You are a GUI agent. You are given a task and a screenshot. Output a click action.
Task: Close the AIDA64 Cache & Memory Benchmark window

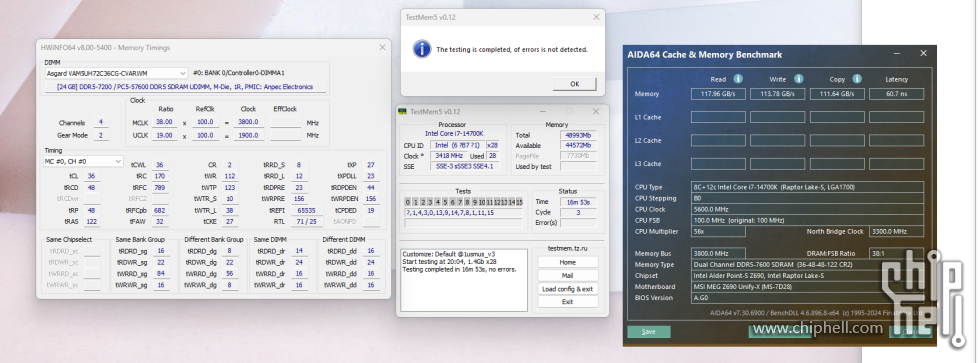(x=923, y=54)
